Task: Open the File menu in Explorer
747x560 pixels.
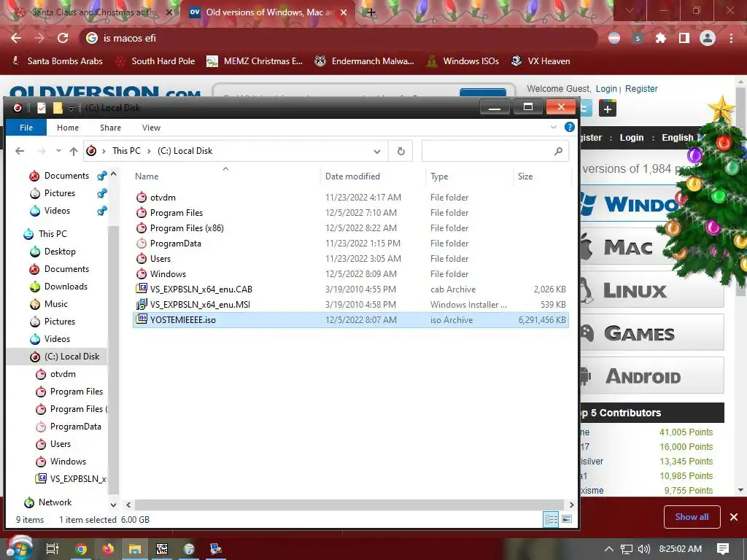Action: 26,128
